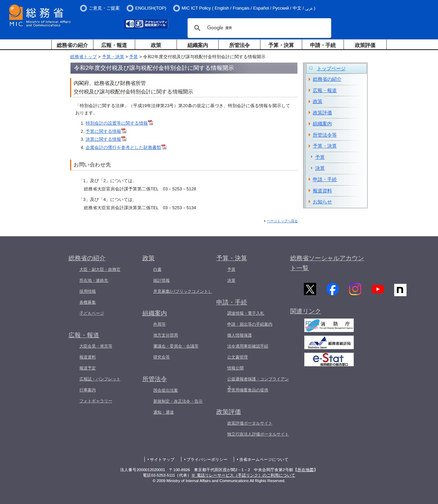Image resolution: width=438 pixels, height=504 pixels.
Task: Open sidebar お知らせ link
Action: pyautogui.click(x=322, y=202)
